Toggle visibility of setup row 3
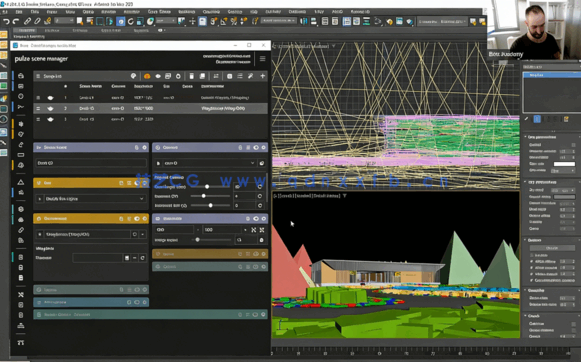Image resolution: width=581 pixels, height=362 pixels. [x=50, y=119]
